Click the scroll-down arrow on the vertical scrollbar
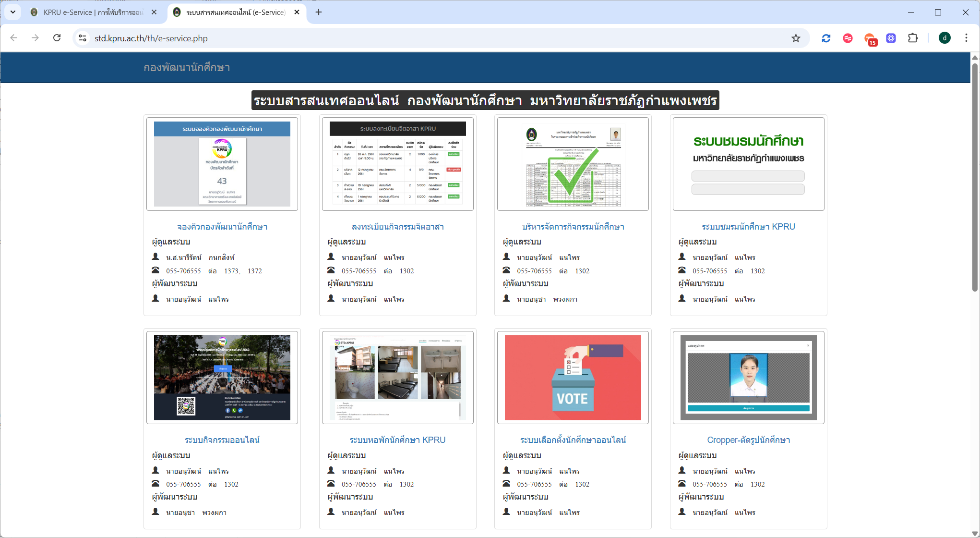 pos(975,533)
